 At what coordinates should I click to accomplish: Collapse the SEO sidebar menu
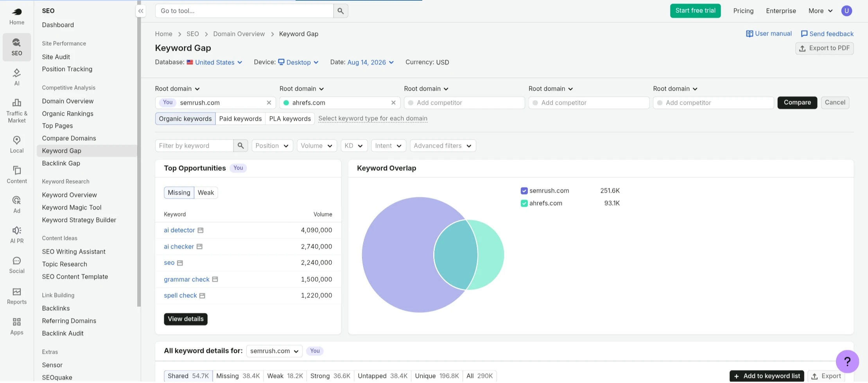141,11
